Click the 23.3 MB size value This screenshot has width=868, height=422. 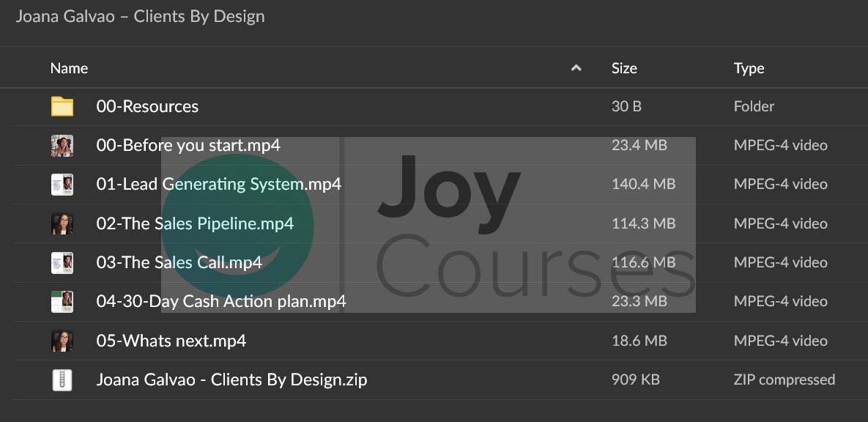(x=639, y=302)
